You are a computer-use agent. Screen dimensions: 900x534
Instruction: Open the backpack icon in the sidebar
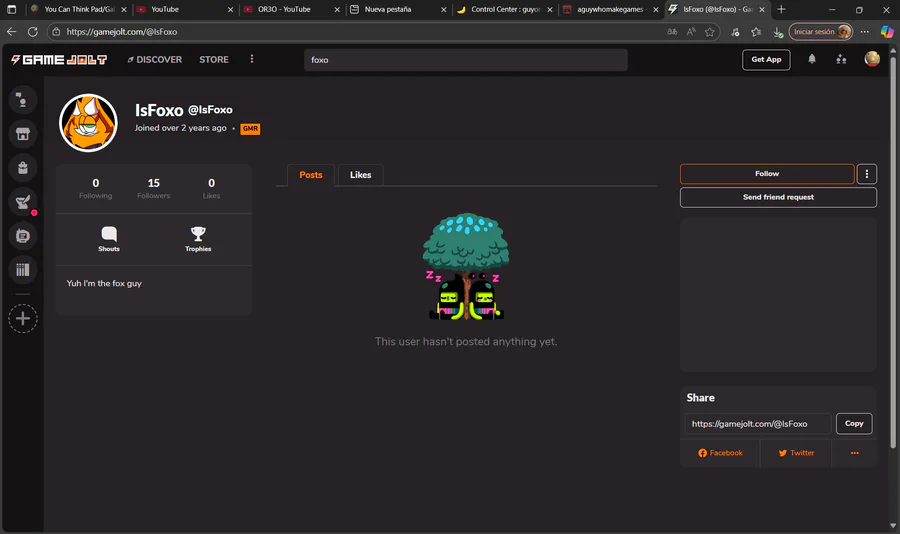click(22, 168)
